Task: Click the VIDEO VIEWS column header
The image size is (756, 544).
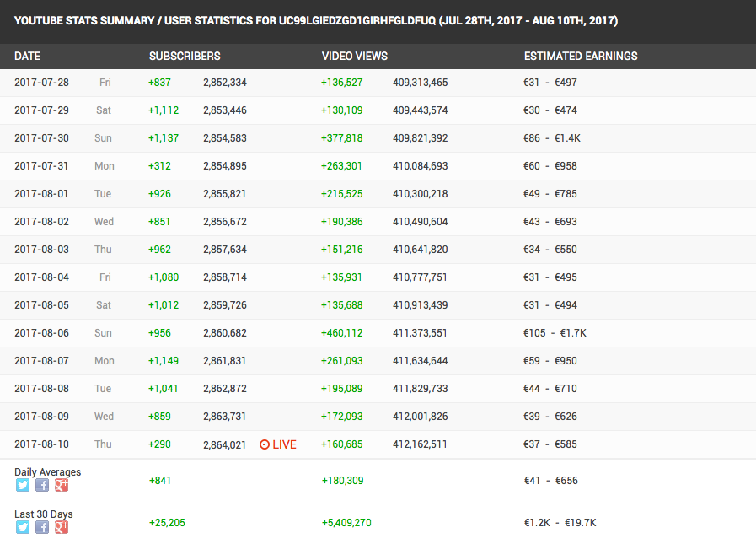Action: 354,56
